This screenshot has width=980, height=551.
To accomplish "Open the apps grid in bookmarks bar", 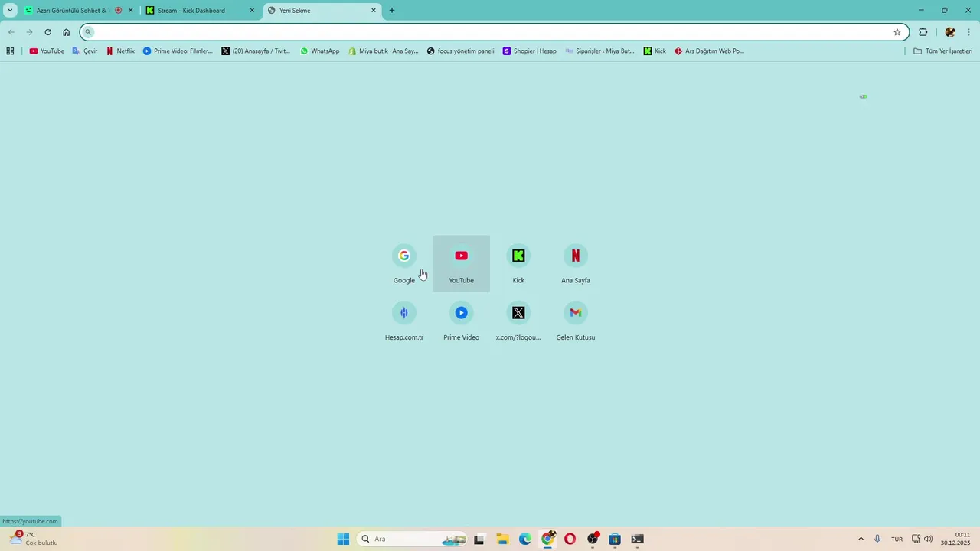I will [10, 51].
